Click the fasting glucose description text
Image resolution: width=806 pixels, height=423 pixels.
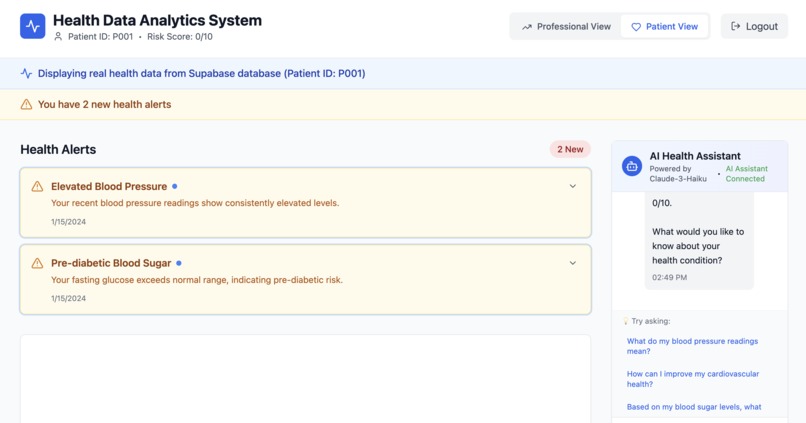pyautogui.click(x=196, y=280)
